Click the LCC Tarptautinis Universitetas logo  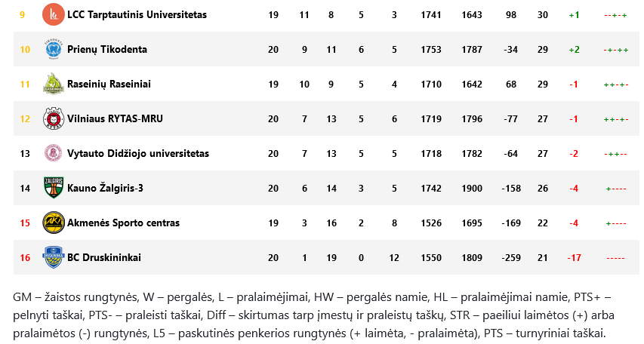click(x=54, y=14)
